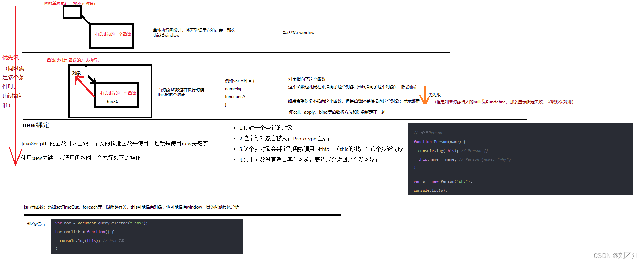Image resolution: width=644 pixels, height=262 pixels.
Task: Click code line 'this.name = name;'
Action: pos(437,160)
